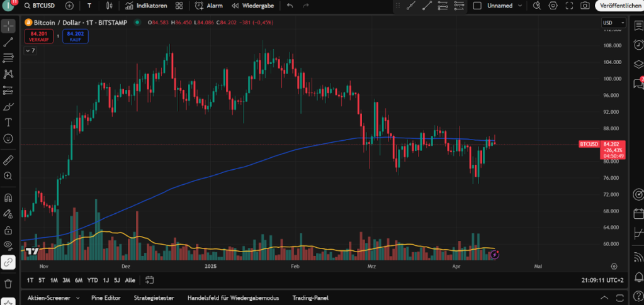Toggle magnet mode for drawings
Image resolution: width=644 pixels, height=305 pixels.
click(8, 197)
